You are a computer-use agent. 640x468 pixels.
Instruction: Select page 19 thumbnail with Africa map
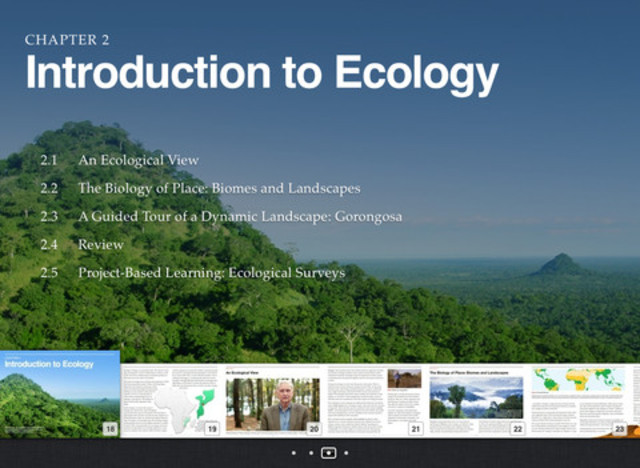coord(171,400)
